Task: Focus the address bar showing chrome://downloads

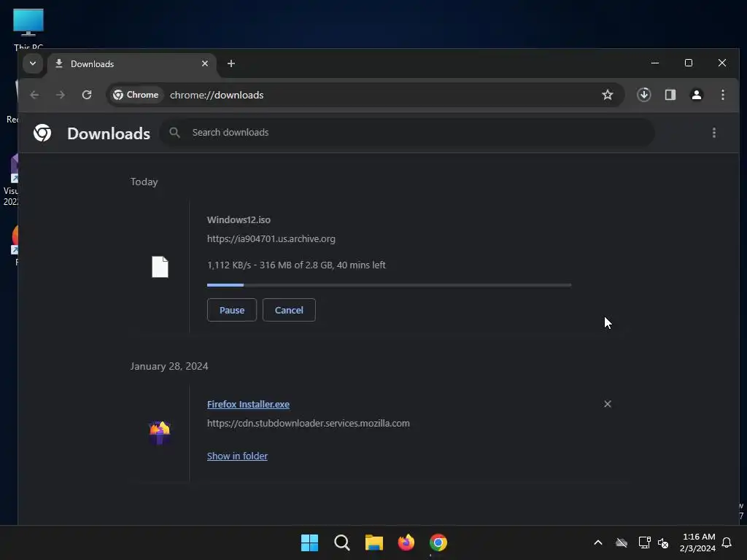Action: coord(216,95)
